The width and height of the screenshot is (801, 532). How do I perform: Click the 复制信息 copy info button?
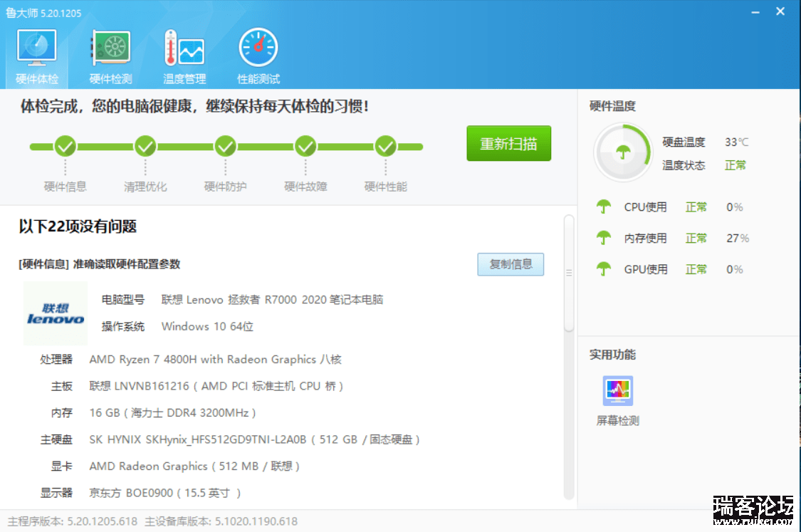[x=511, y=264]
